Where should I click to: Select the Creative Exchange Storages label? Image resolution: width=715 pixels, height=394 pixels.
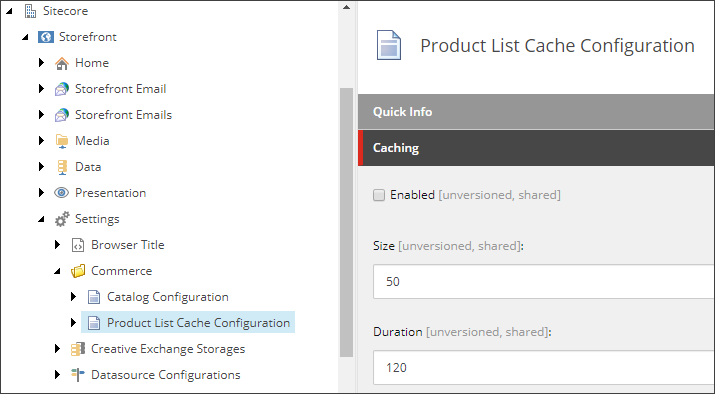[168, 349]
